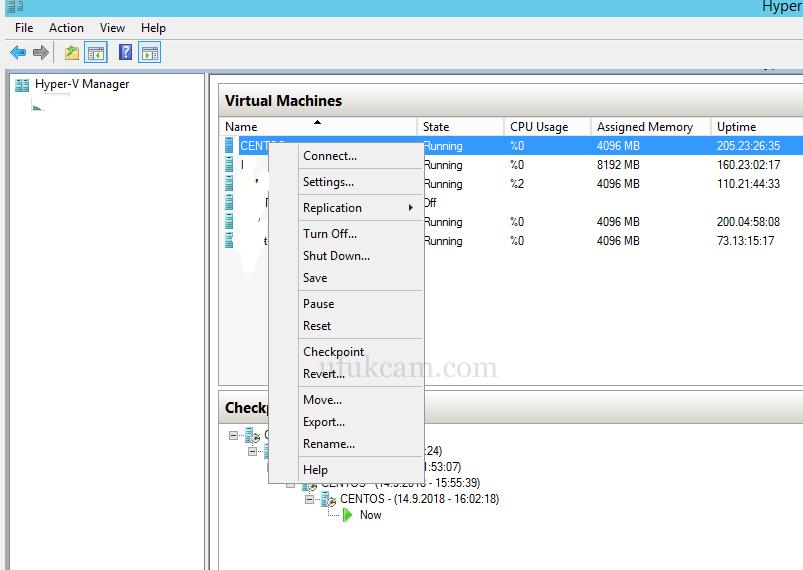Click the uptime value 200.04:58:08
Viewport: 803px width, 570px height.
click(x=748, y=221)
